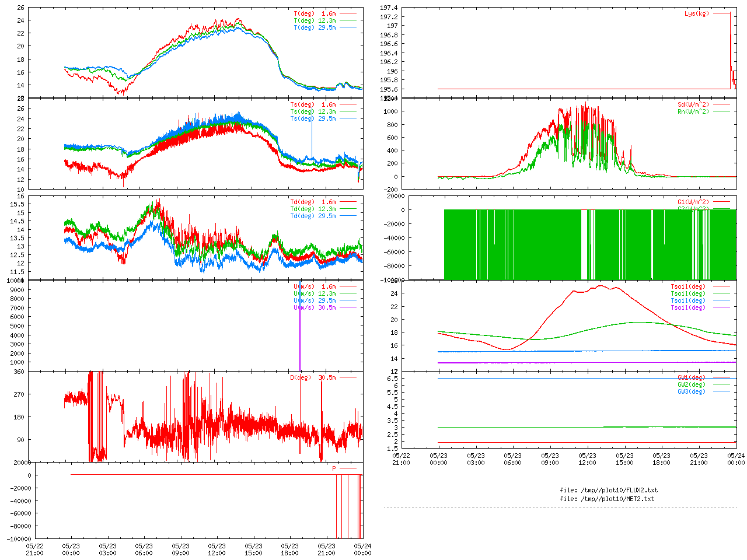Click the 'U(m/s) 29.5m' legend label
Image resolution: width=747 pixels, height=560 pixels.
tap(315, 301)
